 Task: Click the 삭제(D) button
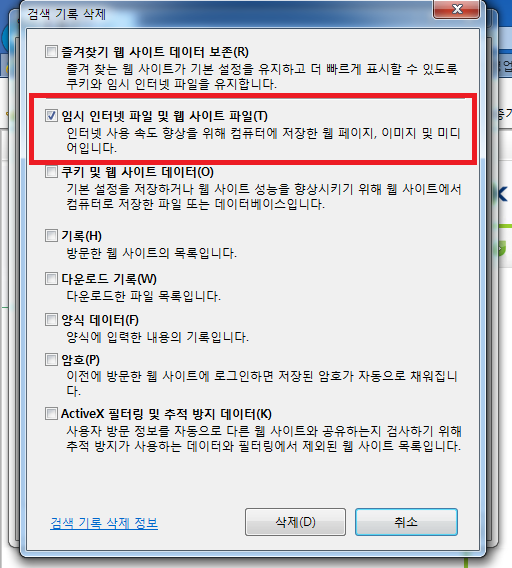tap(295, 522)
